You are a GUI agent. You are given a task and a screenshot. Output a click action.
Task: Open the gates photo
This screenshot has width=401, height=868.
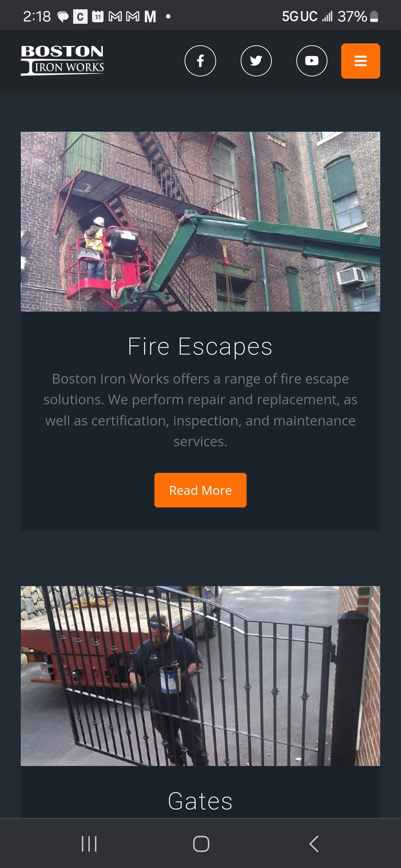[200, 676]
